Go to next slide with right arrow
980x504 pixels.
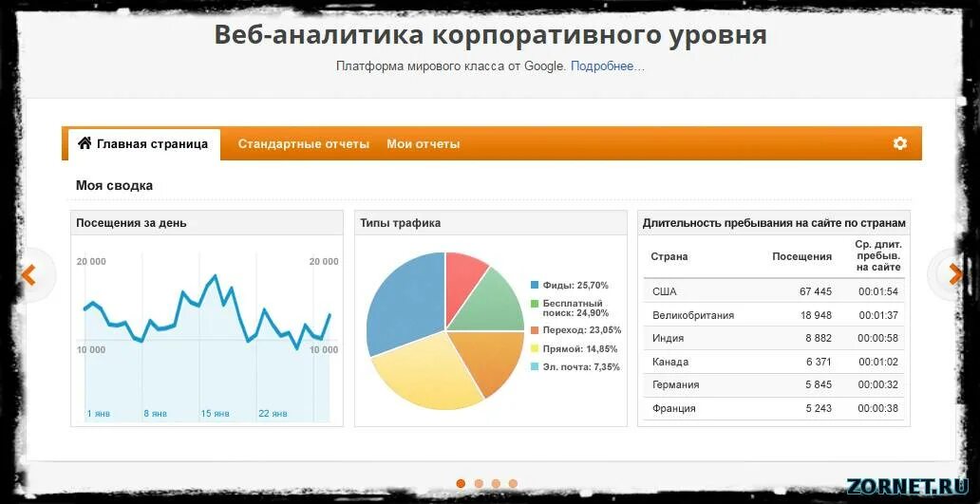point(955,274)
